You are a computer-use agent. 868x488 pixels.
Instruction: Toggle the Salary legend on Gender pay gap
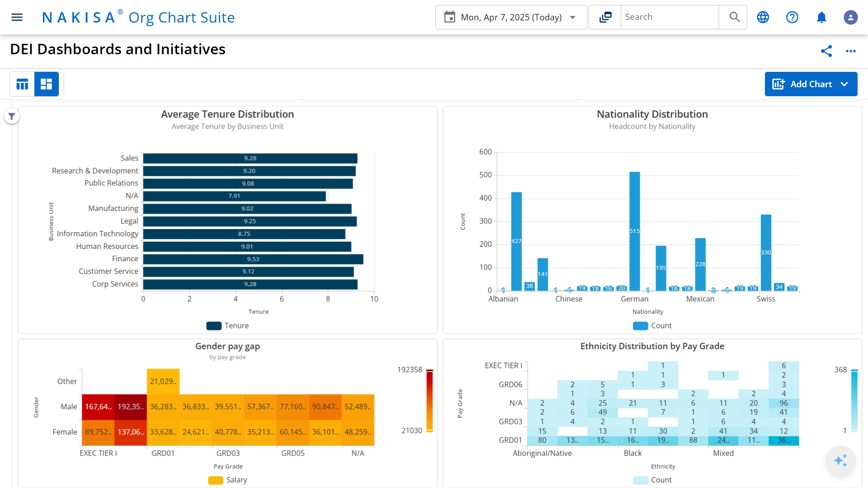(x=227, y=480)
